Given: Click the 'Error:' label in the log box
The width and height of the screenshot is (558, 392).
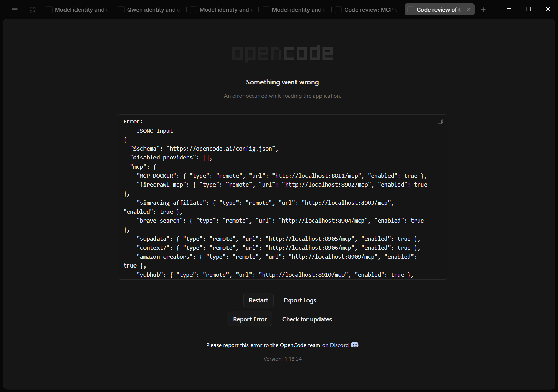Looking at the screenshot, I should (x=133, y=121).
